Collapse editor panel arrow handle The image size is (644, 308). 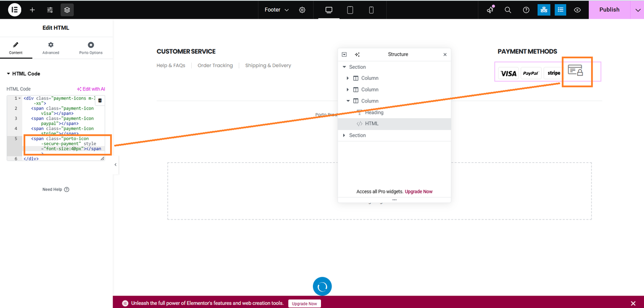tap(116, 165)
